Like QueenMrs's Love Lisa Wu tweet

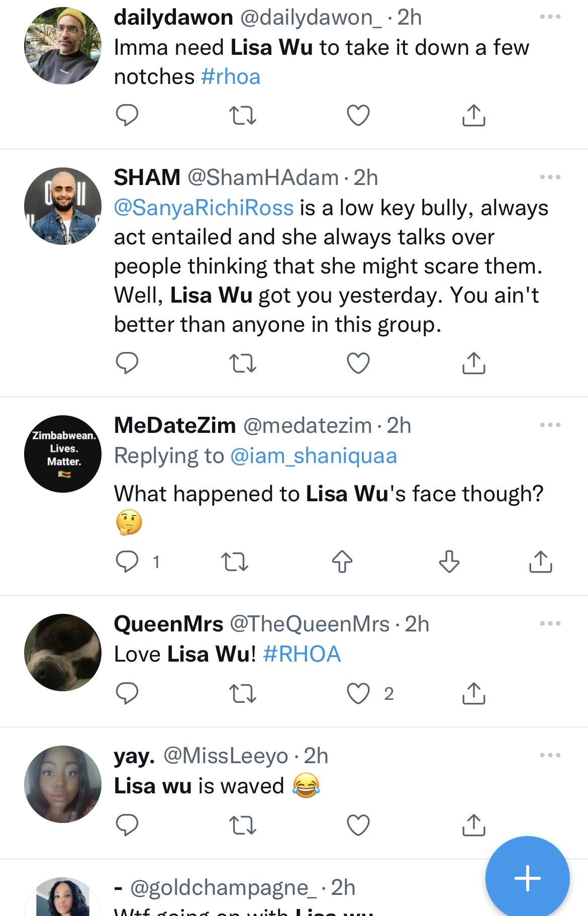point(358,694)
